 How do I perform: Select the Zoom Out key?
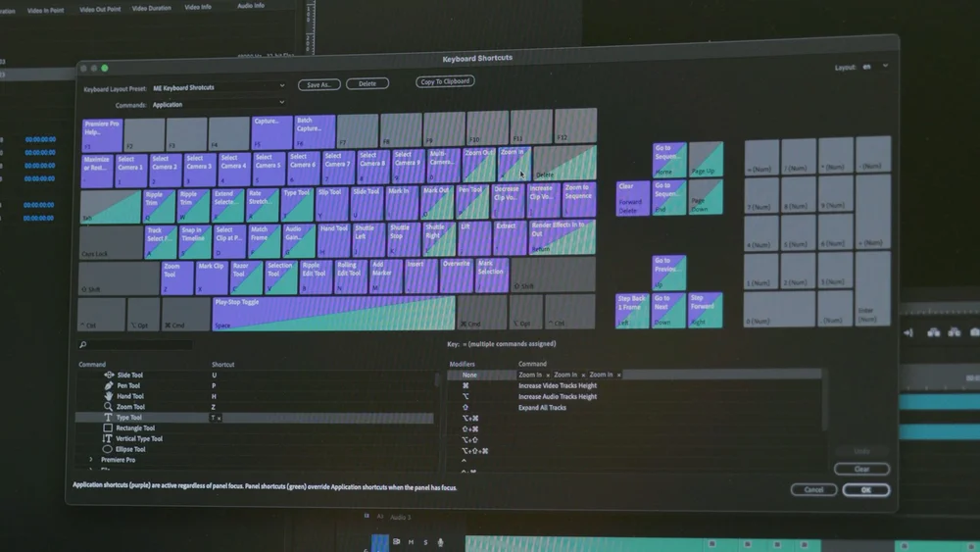point(479,165)
